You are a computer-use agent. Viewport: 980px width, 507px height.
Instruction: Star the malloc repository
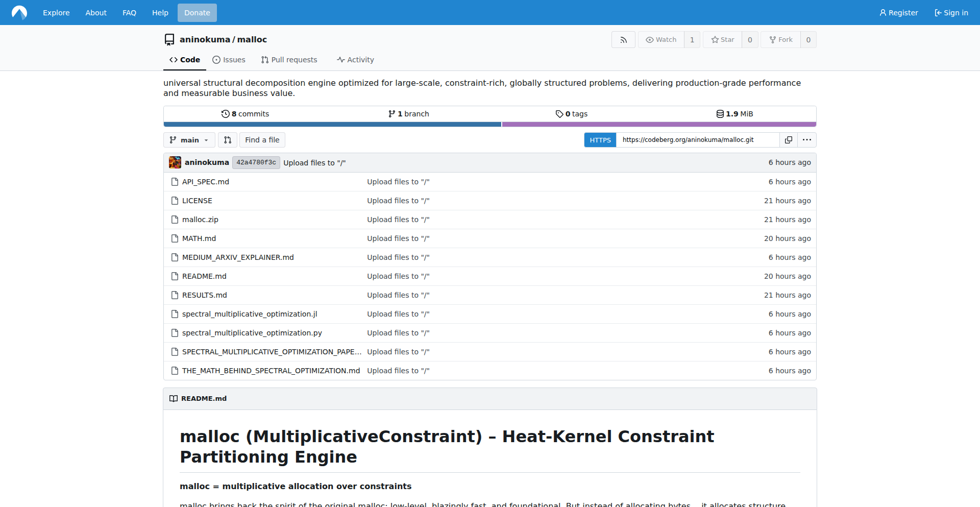(723, 40)
